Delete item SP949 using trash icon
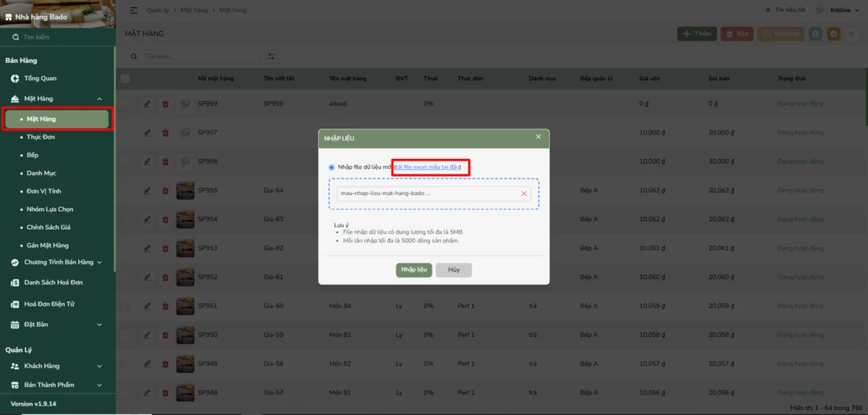The width and height of the screenshot is (868, 415). [x=166, y=364]
